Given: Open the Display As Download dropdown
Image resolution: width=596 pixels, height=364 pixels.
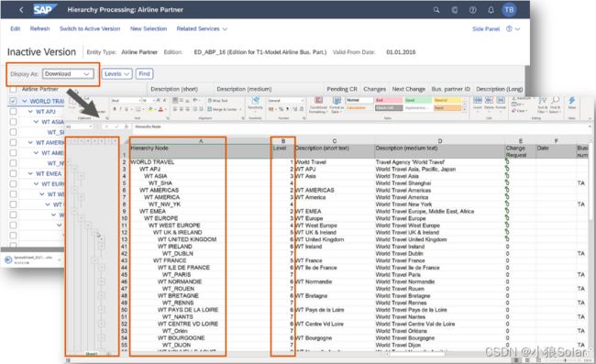Looking at the screenshot, I should click(68, 73).
